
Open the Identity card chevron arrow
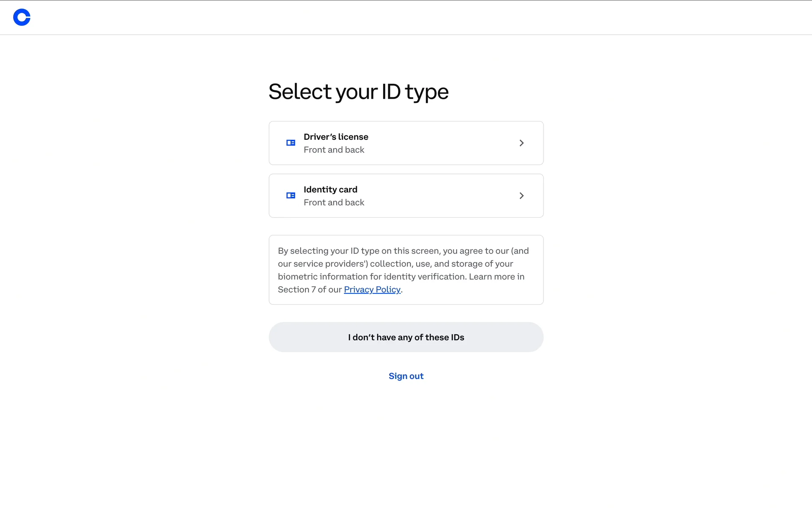pos(521,196)
